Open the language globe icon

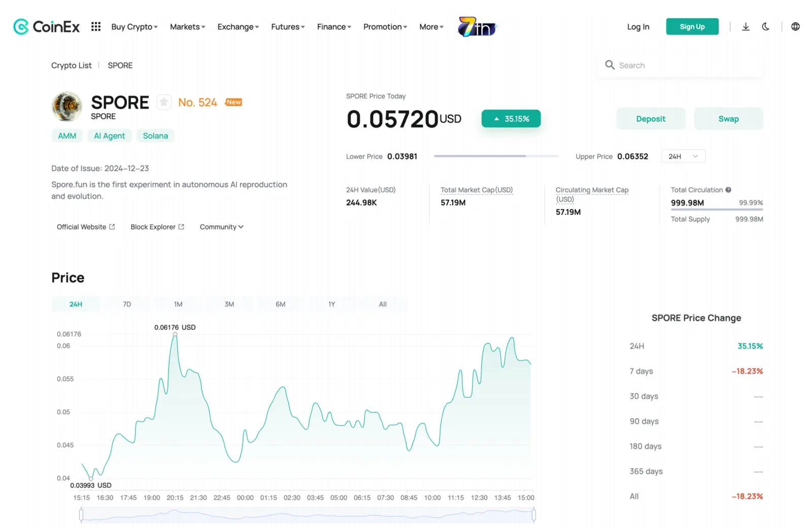click(x=795, y=26)
